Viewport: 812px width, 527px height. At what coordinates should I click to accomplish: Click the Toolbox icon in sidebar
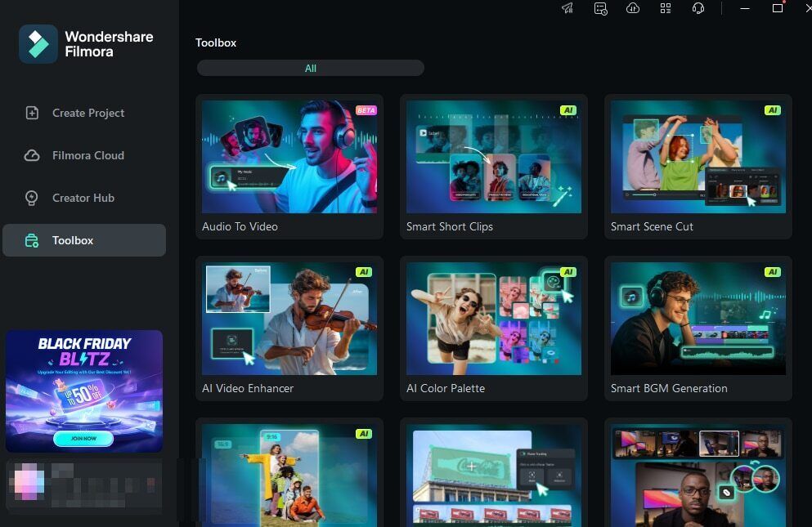pyautogui.click(x=32, y=240)
